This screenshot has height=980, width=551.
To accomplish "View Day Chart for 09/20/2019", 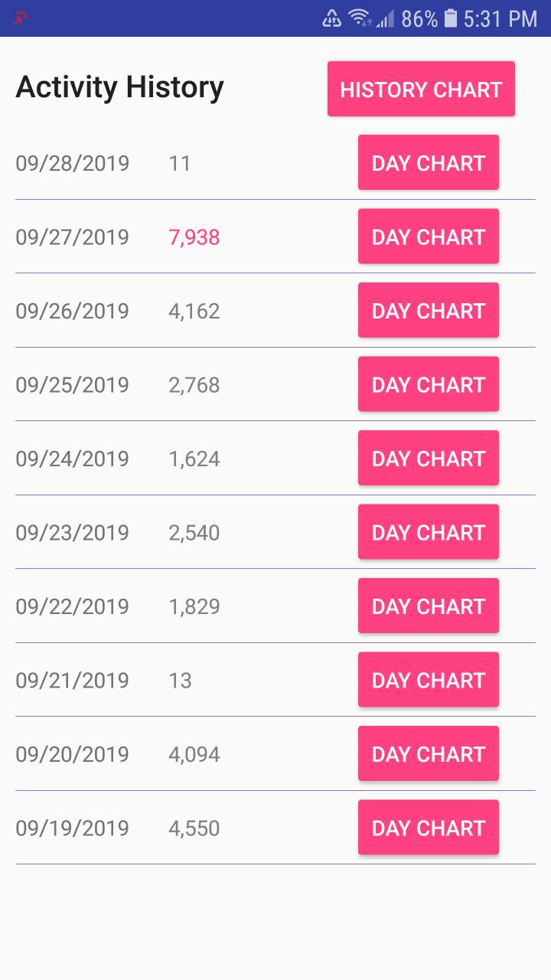I will coord(428,753).
